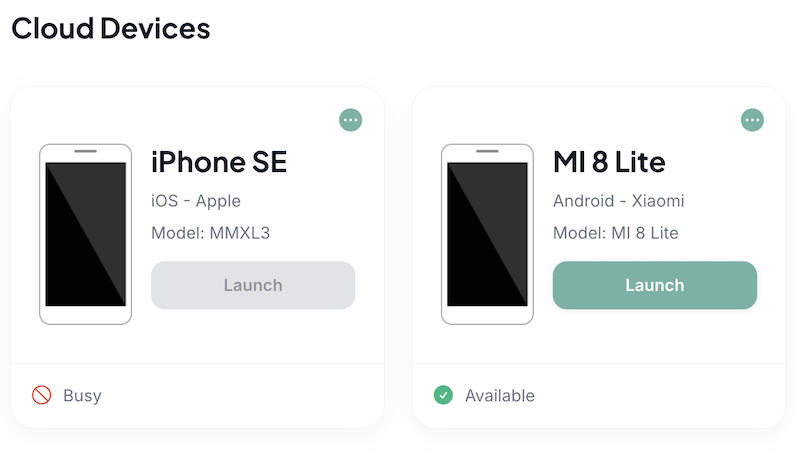Select the iPhone SE device title
800x462 pixels.
[219, 162]
